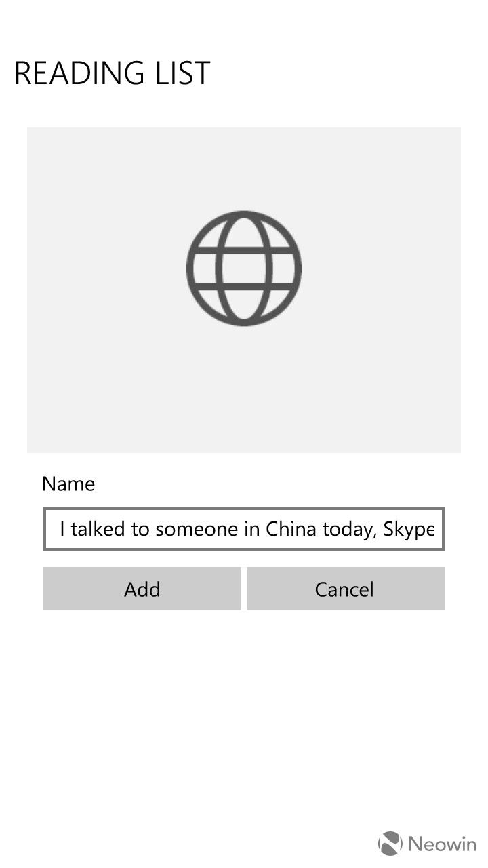Image resolution: width=488 pixels, height=868 pixels.
Task: Click the globe icon in the preview
Action: pos(244,269)
